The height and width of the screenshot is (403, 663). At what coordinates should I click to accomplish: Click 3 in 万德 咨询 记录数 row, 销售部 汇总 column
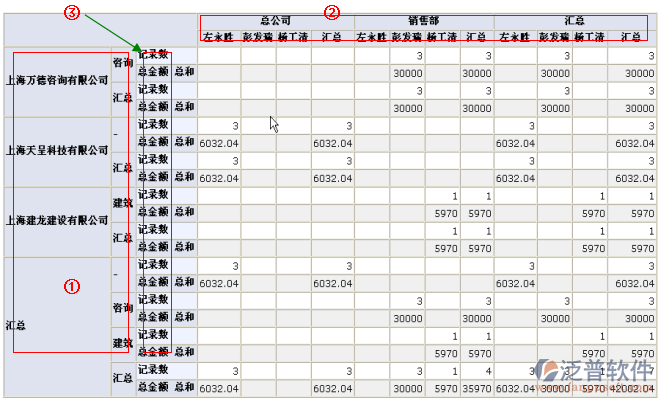tap(488, 56)
